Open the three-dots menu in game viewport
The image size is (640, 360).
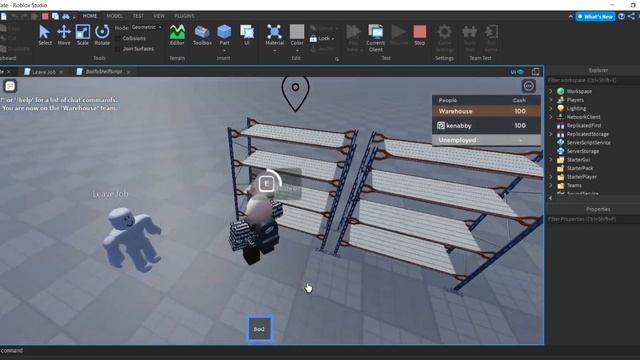[x=529, y=86]
